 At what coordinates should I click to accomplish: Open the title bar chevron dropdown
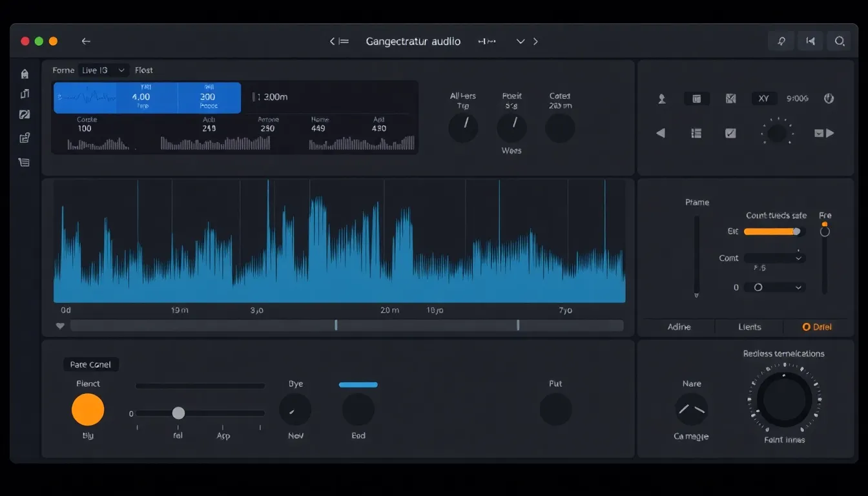[521, 41]
